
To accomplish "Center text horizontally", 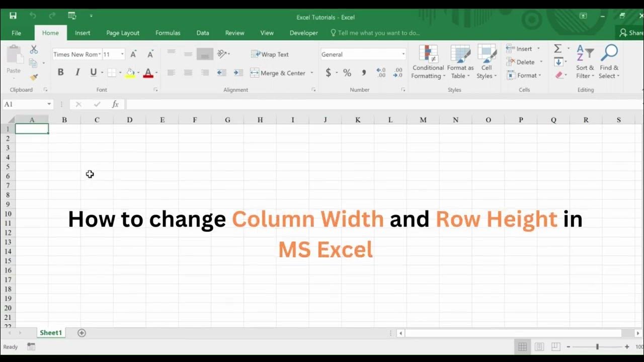I will pyautogui.click(x=188, y=73).
